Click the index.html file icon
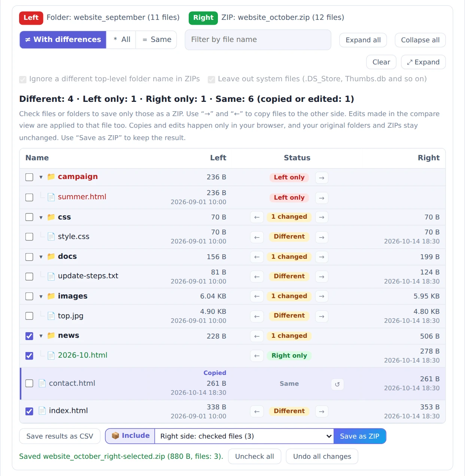This screenshot has width=465, height=476. (x=42, y=411)
